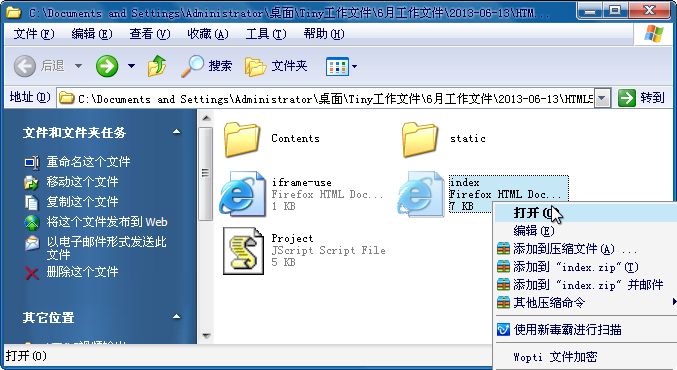Click the folder icon in the address bar
Image resolution: width=677 pixels, height=370 pixels.
click(x=66, y=98)
